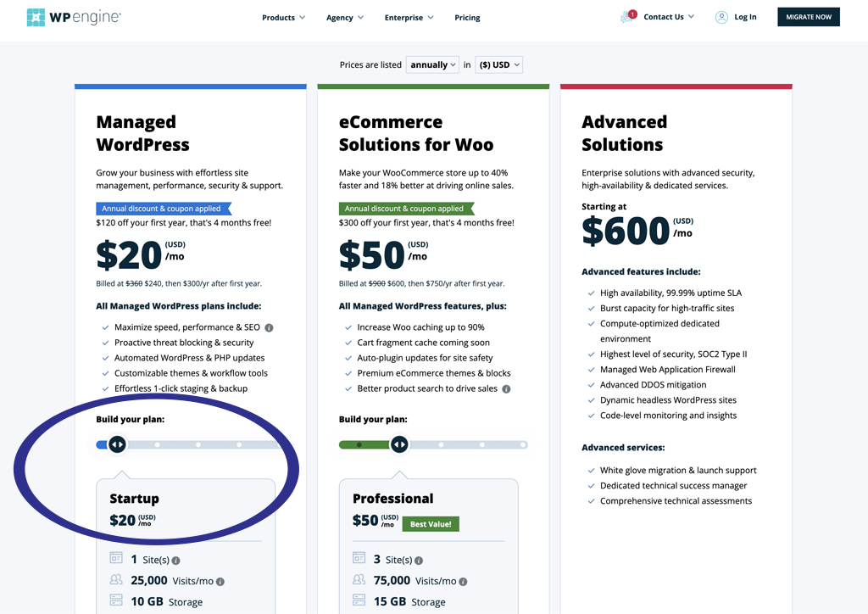Click the eCommerce plan slider handle
This screenshot has width=868, height=614.
pos(399,444)
